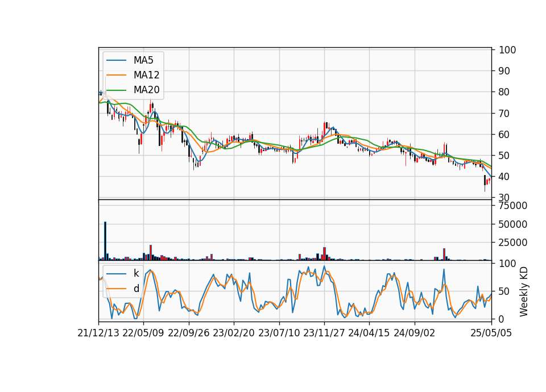
Task: Click the price axis value 80
Action: (x=504, y=92)
